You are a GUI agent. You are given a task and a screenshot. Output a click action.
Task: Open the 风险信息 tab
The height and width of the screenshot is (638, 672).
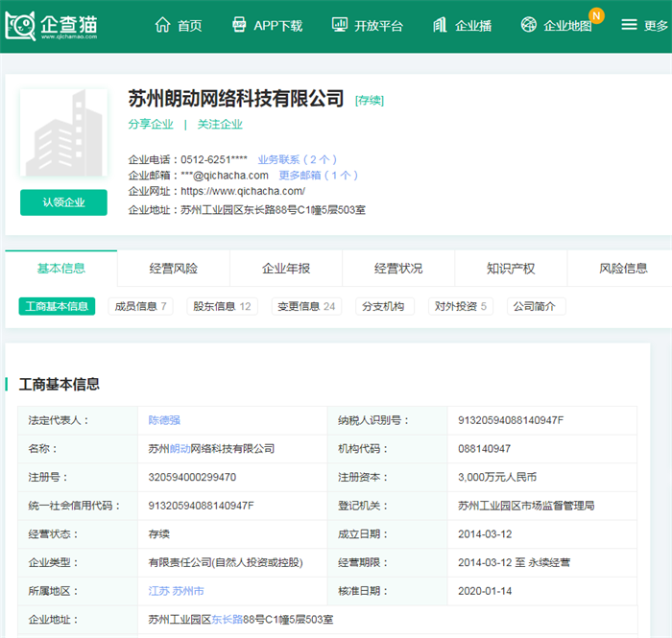(623, 269)
